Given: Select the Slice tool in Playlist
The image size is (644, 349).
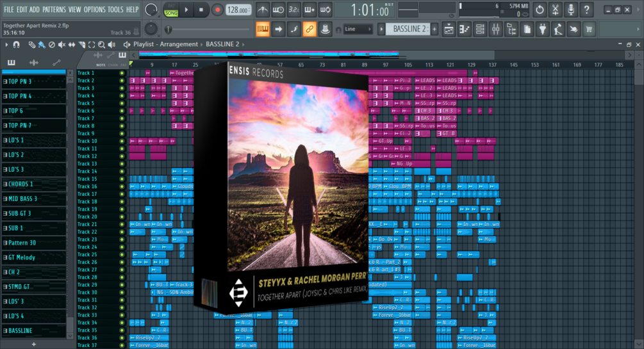Looking at the screenshot, I should click(82, 44).
